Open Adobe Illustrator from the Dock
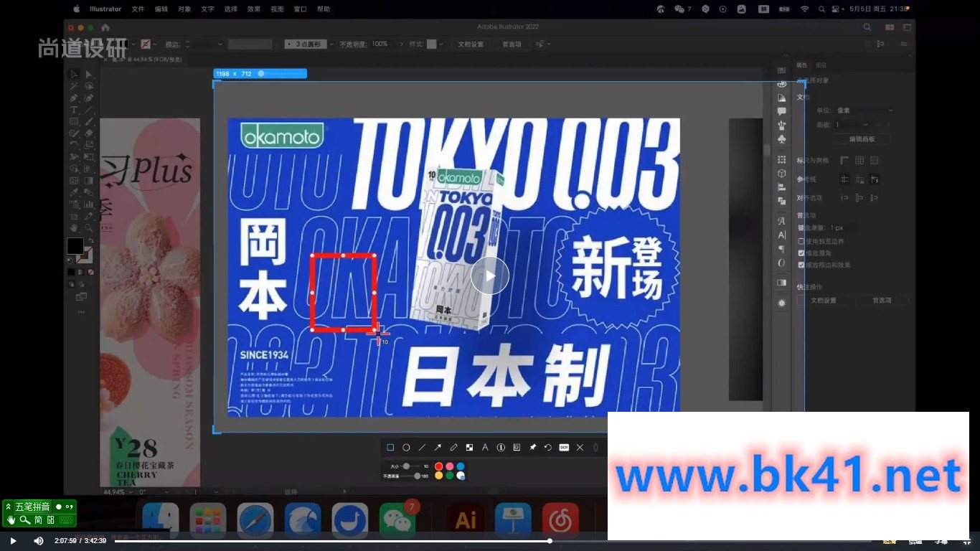Image resolution: width=980 pixels, height=551 pixels. [466, 519]
